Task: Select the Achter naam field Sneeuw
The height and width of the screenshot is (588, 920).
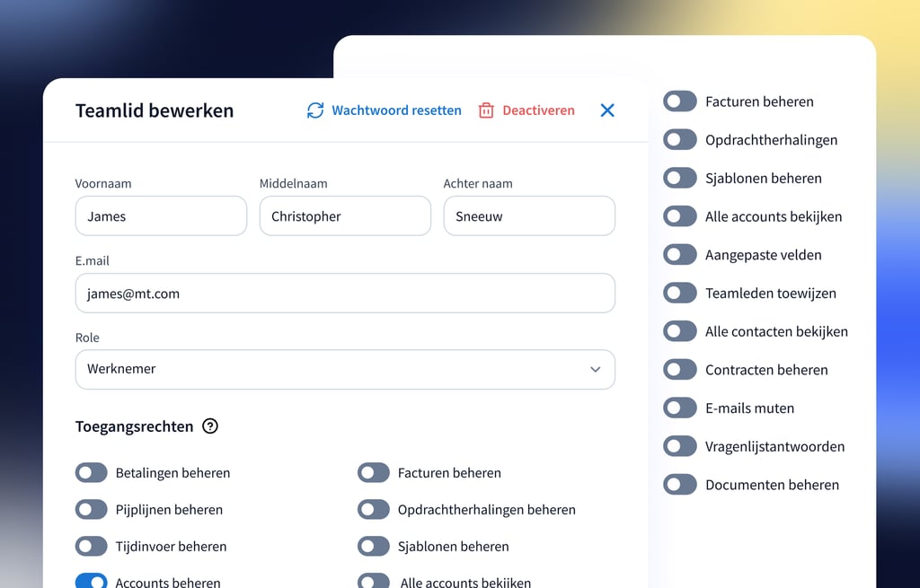Action: [x=529, y=216]
